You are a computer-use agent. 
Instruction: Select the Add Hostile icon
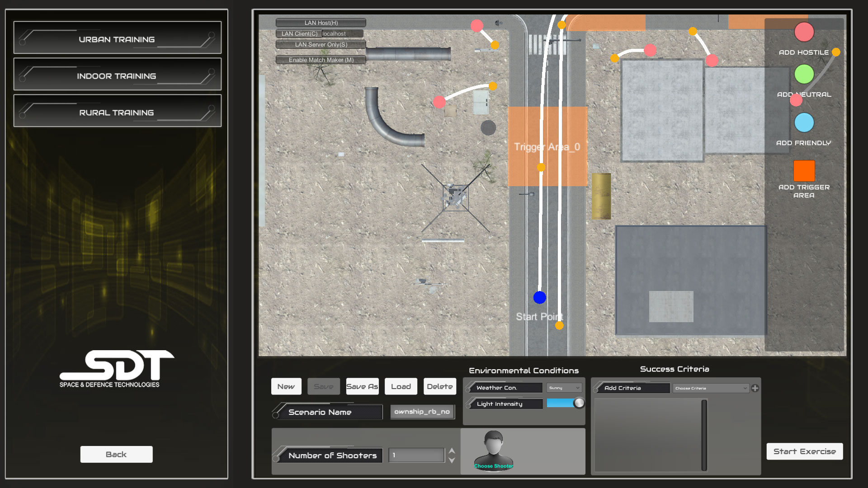[804, 32]
